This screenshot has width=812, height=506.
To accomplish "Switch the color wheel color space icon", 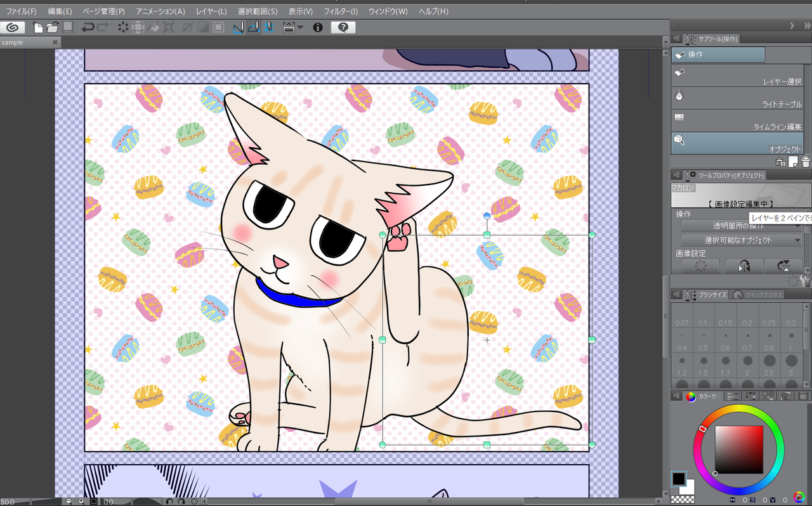I will [799, 497].
